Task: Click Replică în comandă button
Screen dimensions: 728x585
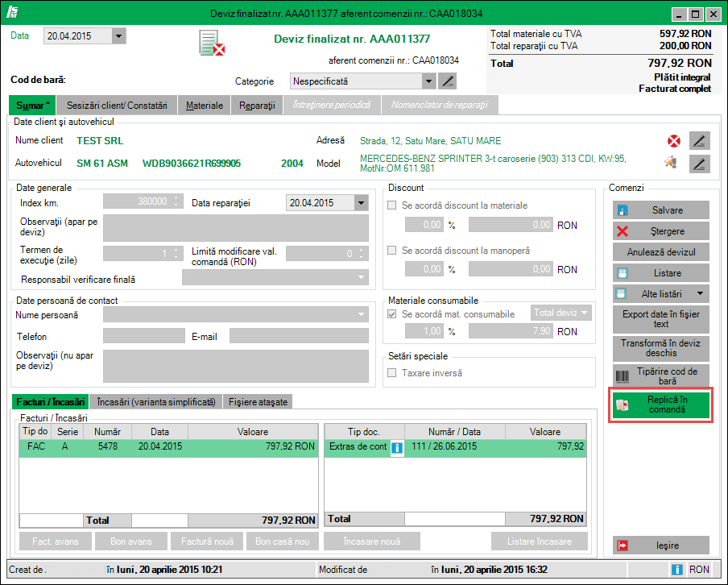Action: pos(660,405)
